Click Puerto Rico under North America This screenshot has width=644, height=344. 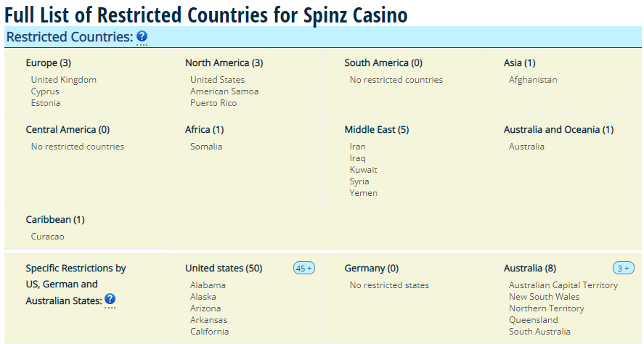pyautogui.click(x=213, y=103)
